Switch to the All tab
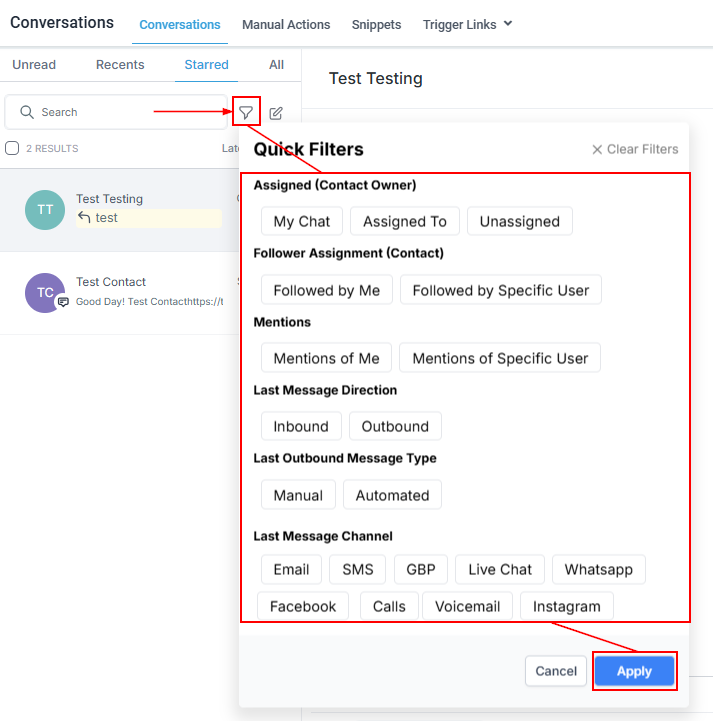The image size is (713, 721). [x=276, y=64]
